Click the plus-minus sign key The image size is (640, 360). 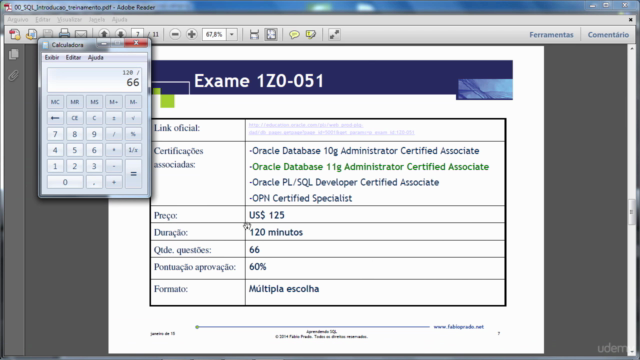click(114, 118)
